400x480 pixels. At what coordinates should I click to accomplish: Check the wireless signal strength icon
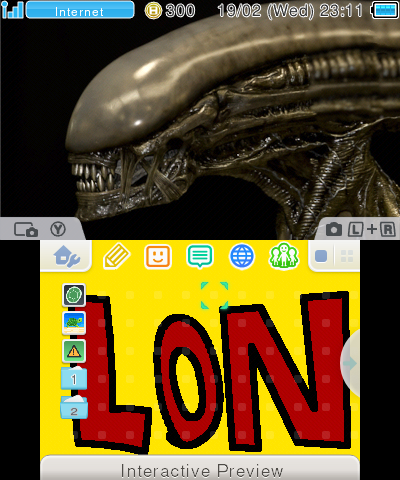click(x=12, y=10)
